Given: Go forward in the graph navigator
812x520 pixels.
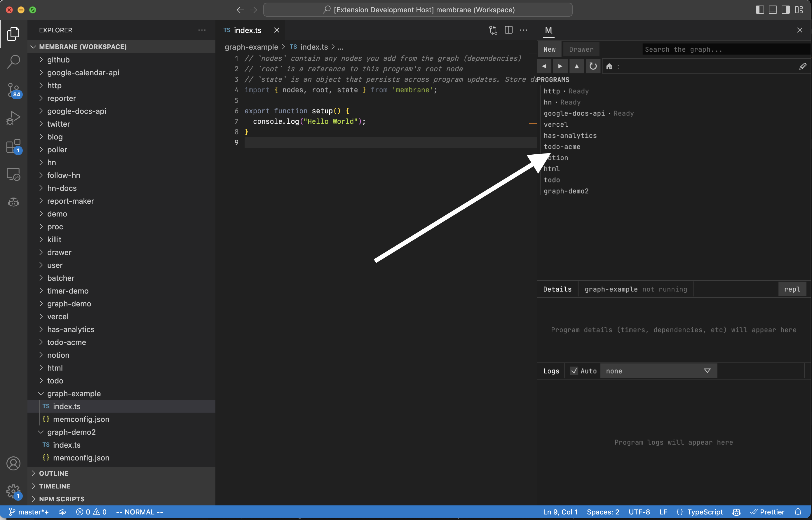Looking at the screenshot, I should (x=560, y=66).
